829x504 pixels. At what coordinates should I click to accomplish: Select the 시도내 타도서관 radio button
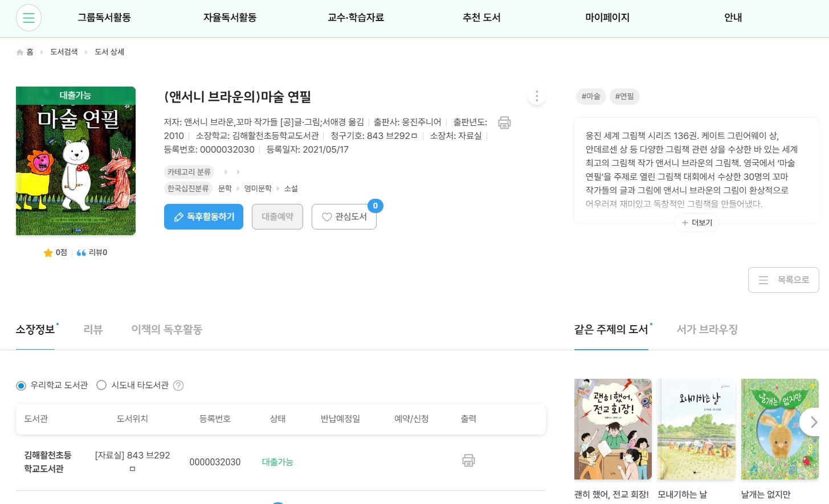[101, 386]
